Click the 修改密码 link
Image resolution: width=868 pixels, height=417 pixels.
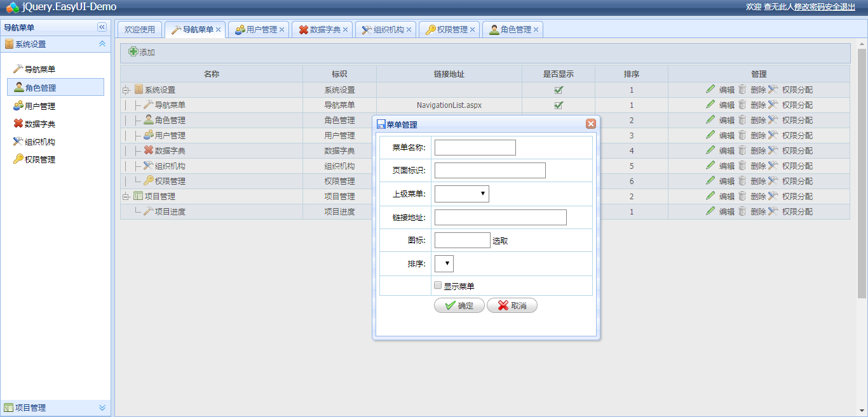tap(810, 6)
